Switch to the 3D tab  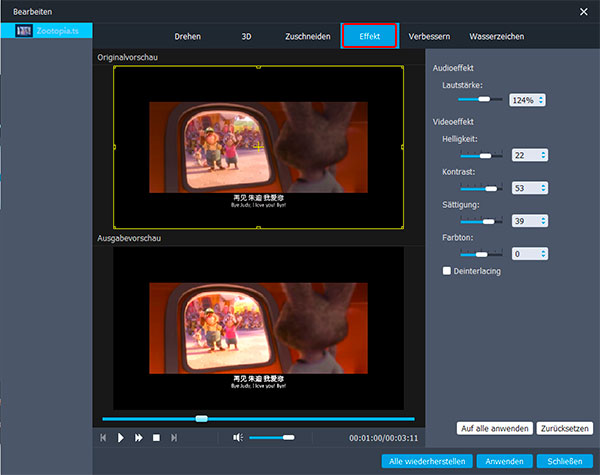tap(246, 36)
